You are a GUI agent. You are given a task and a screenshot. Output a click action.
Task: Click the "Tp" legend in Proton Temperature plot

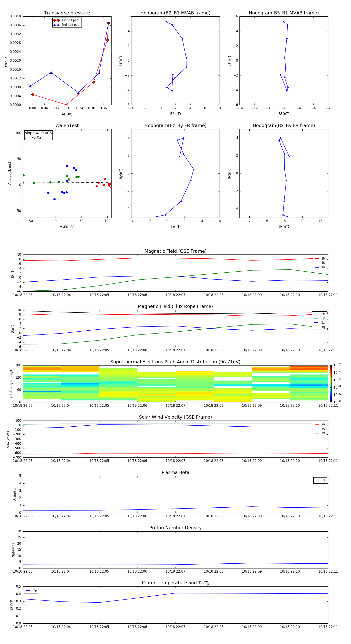click(x=31, y=591)
